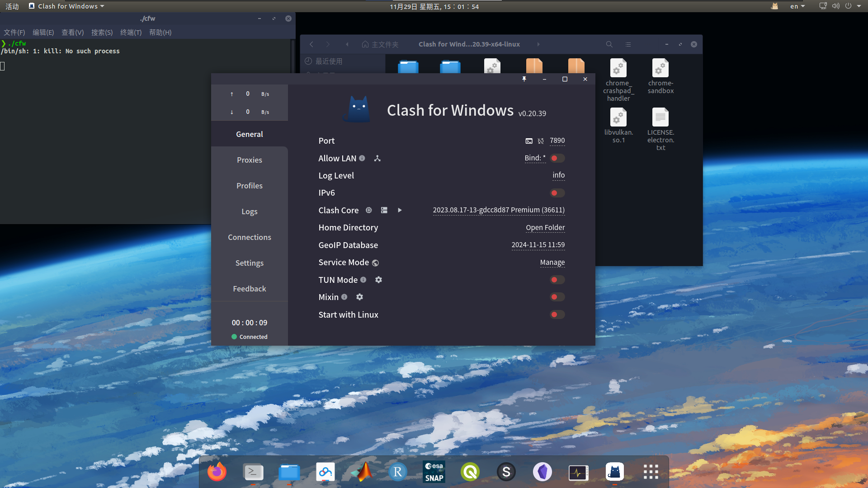Open the Files app from the dock
This screenshot has width=868, height=488.
pyautogui.click(x=289, y=472)
